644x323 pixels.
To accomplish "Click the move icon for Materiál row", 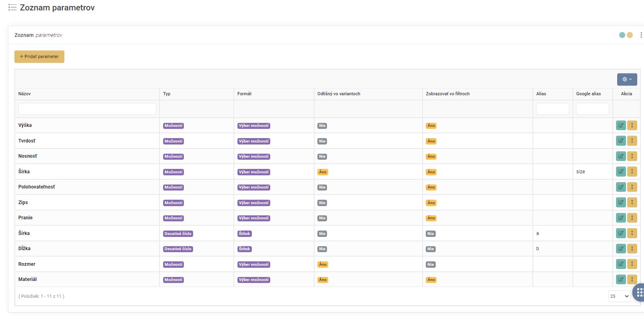I will pos(632,279).
